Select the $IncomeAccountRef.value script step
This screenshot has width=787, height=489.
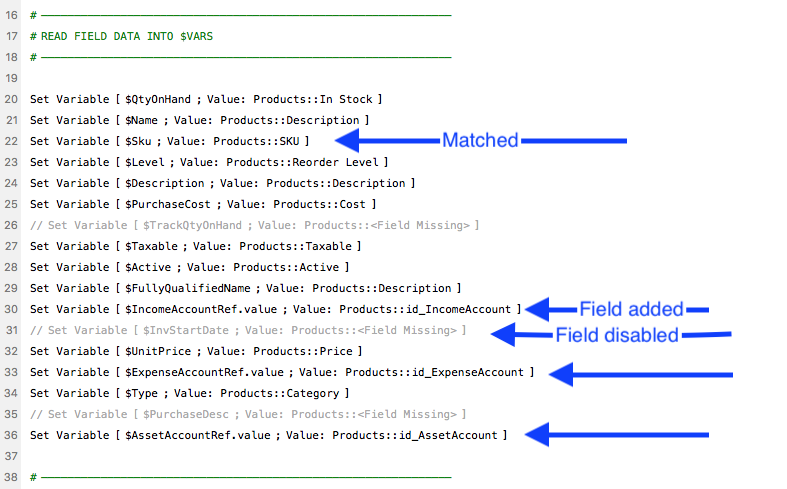tap(275, 309)
